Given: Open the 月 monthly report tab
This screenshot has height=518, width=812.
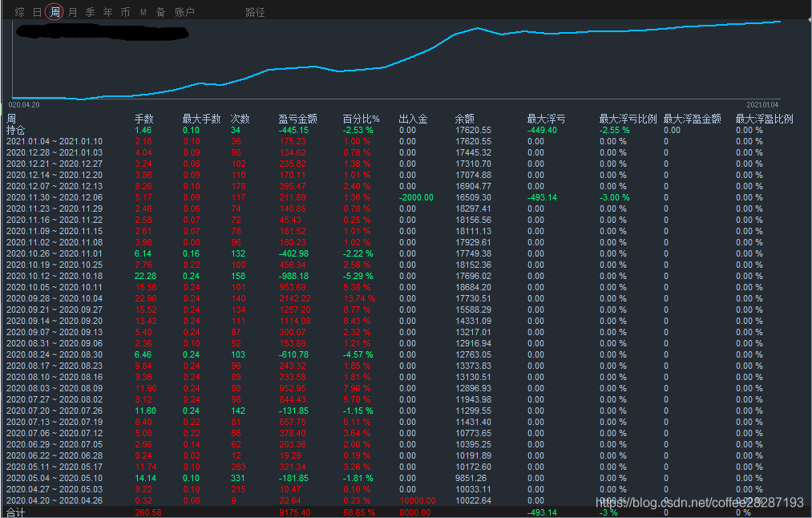Looking at the screenshot, I should pos(73,12).
